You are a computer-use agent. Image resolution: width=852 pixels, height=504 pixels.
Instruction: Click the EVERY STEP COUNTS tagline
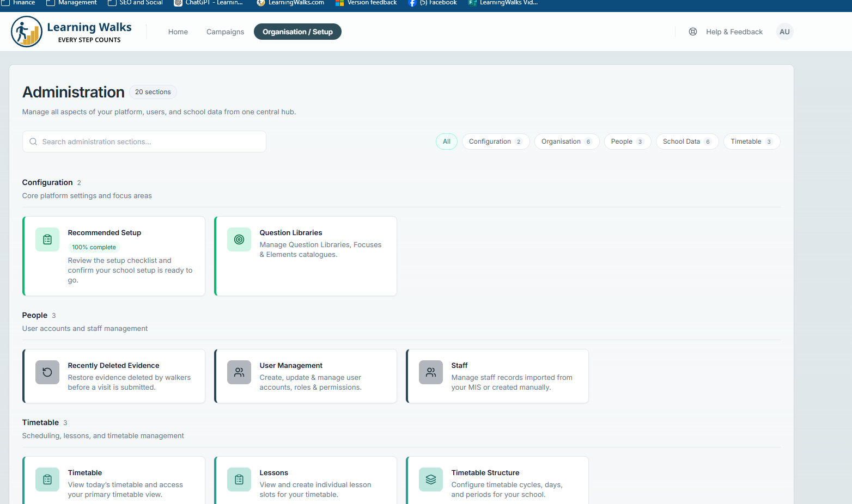(x=89, y=40)
